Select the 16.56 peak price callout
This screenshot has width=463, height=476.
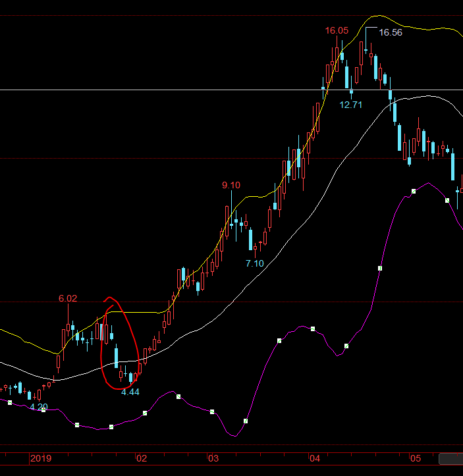(x=390, y=32)
